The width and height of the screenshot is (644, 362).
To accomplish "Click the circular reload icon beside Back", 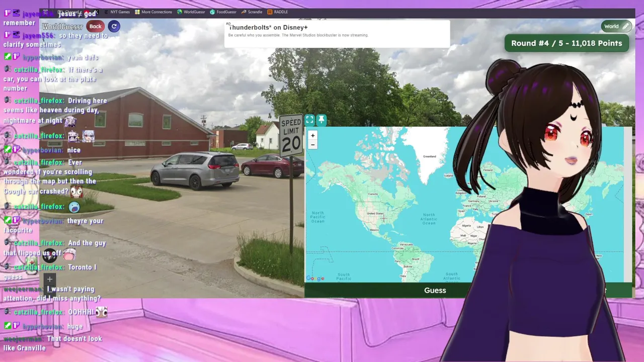I will pos(114,26).
